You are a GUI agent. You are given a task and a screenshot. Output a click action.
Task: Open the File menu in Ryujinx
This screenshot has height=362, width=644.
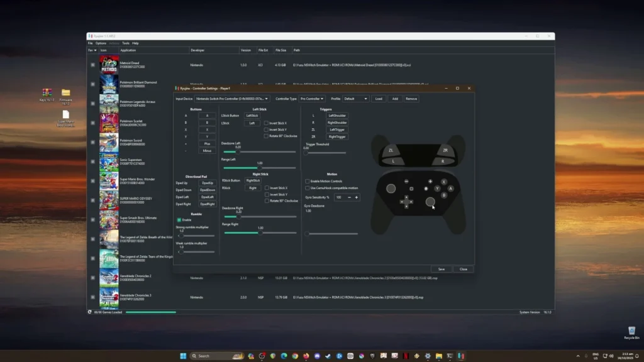(x=91, y=43)
